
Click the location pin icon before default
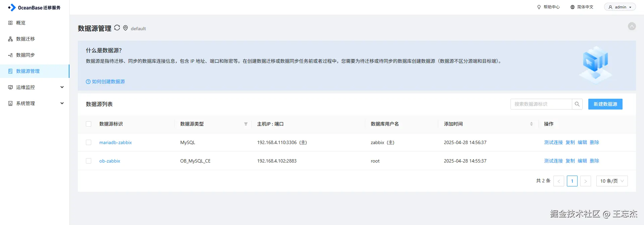click(125, 28)
